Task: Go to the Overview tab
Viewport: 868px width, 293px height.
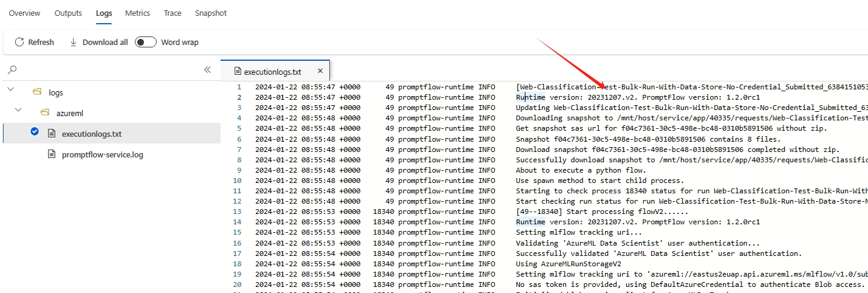Action: [x=24, y=13]
